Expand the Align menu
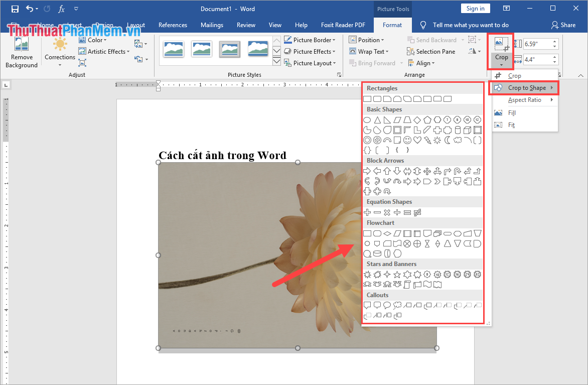This screenshot has height=385, width=588. (421, 63)
